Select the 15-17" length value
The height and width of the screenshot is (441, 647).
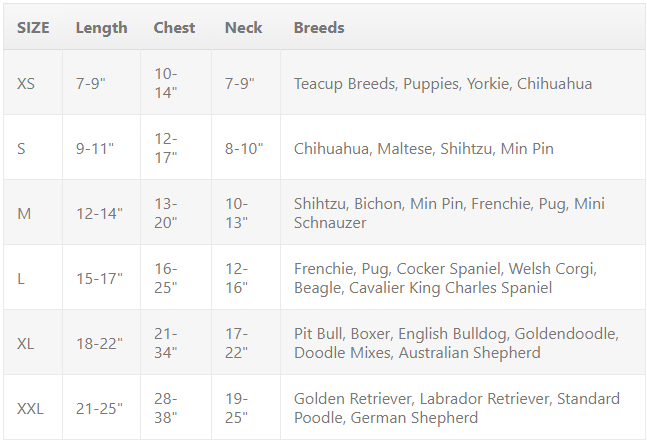[99, 278]
